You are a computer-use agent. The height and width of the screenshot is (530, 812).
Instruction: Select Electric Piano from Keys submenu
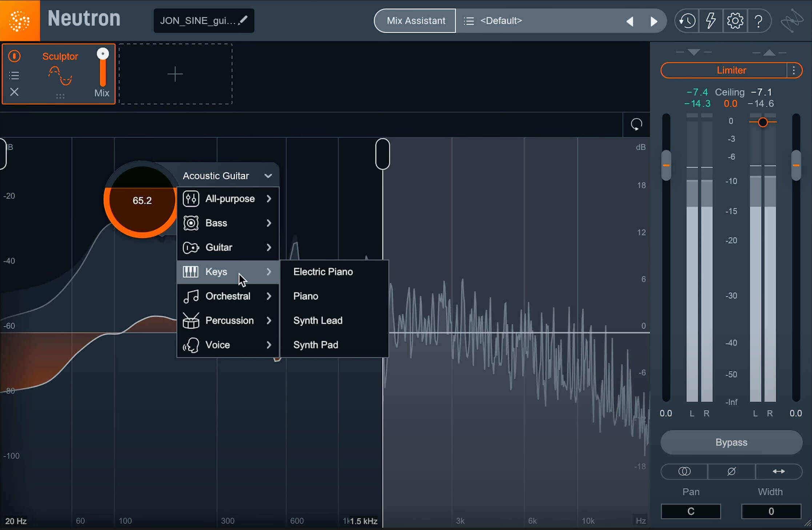pos(334,272)
